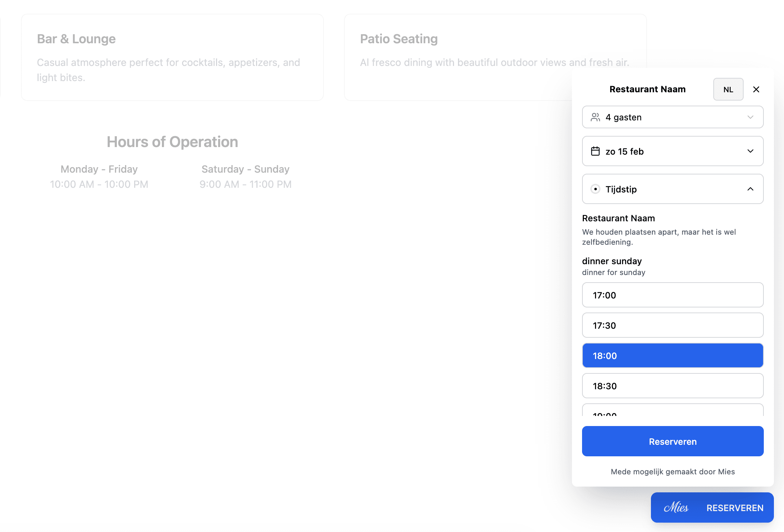Close the reservation widget
Viewport: 784px width, 532px height.
click(756, 89)
